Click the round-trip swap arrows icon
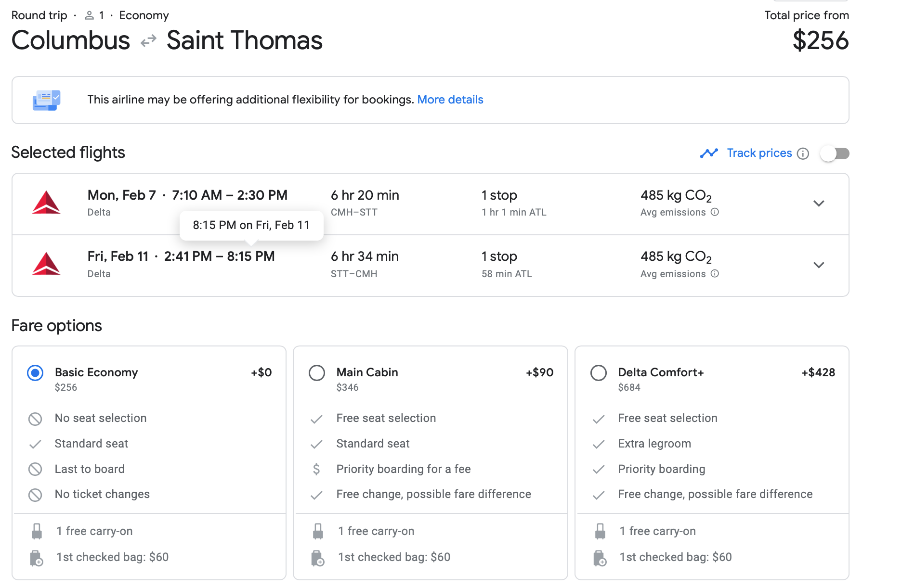Viewport: 915px width, 588px height. tap(148, 40)
